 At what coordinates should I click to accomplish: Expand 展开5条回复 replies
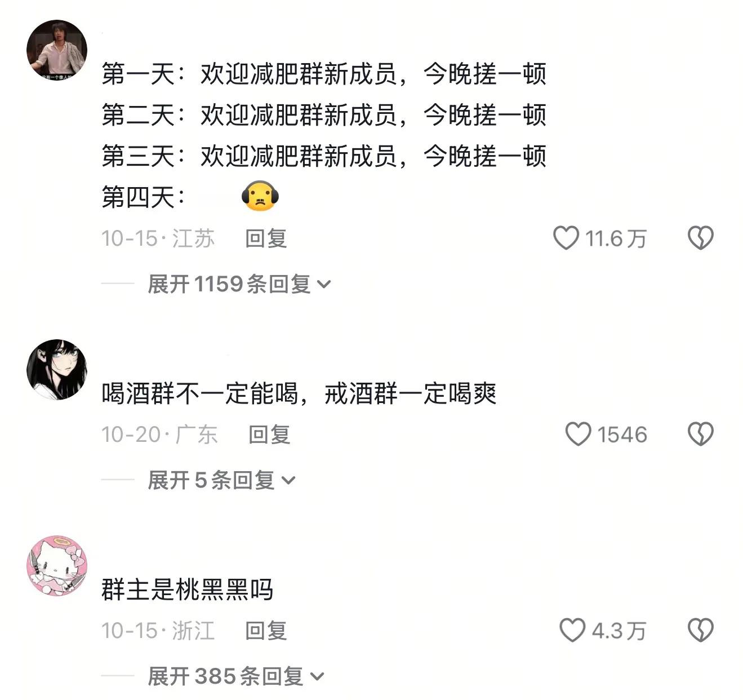tap(221, 480)
